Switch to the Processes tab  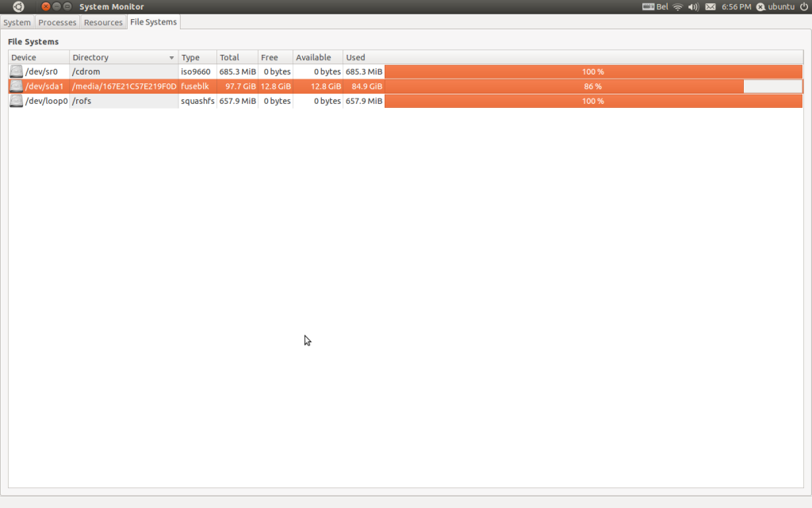(57, 22)
